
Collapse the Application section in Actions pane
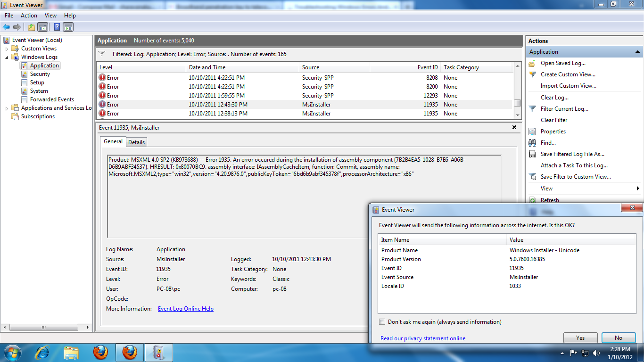click(637, 52)
